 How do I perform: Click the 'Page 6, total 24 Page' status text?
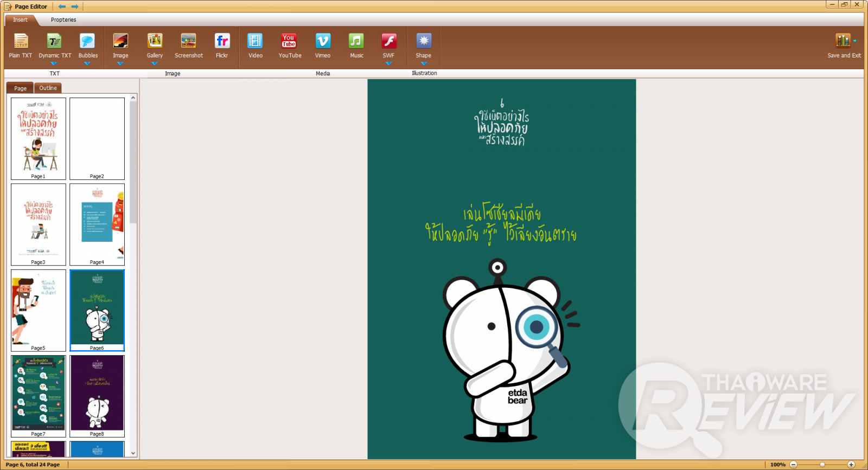[33, 465]
